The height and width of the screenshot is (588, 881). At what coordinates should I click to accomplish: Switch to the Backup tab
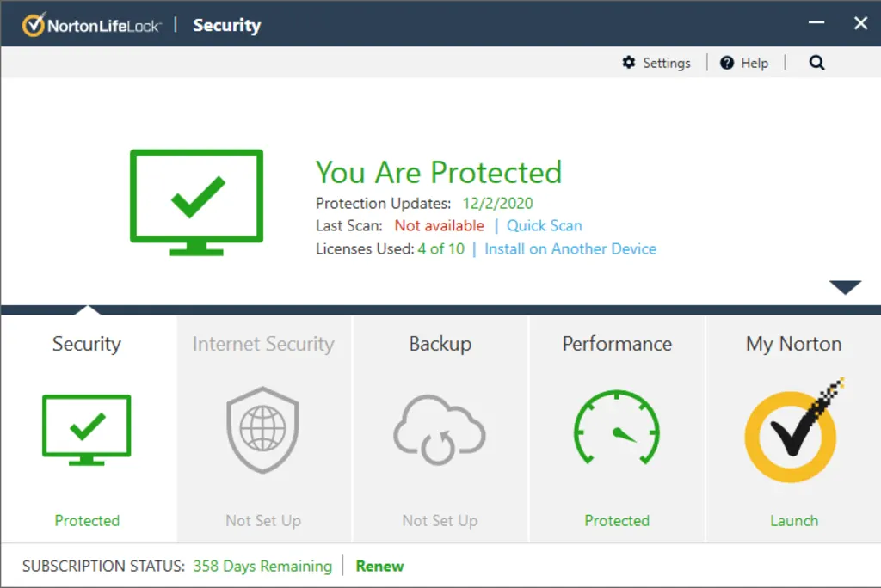[440, 344]
